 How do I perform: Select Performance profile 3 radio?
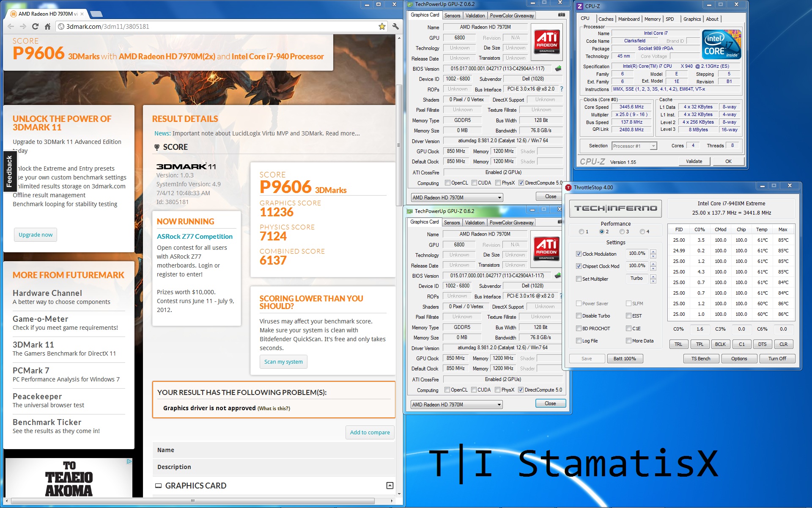(622, 232)
